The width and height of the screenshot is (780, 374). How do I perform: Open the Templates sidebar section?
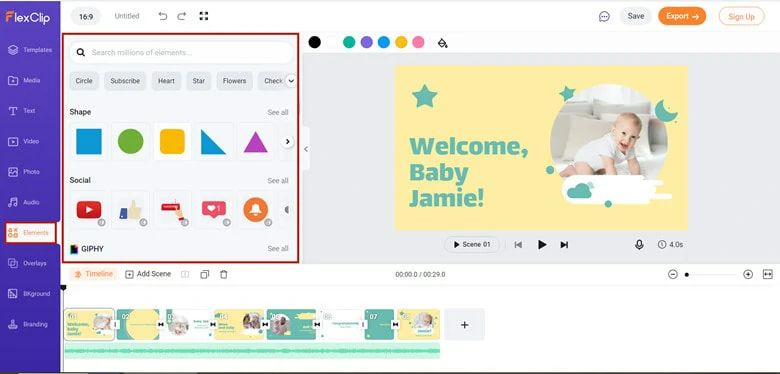(30, 50)
